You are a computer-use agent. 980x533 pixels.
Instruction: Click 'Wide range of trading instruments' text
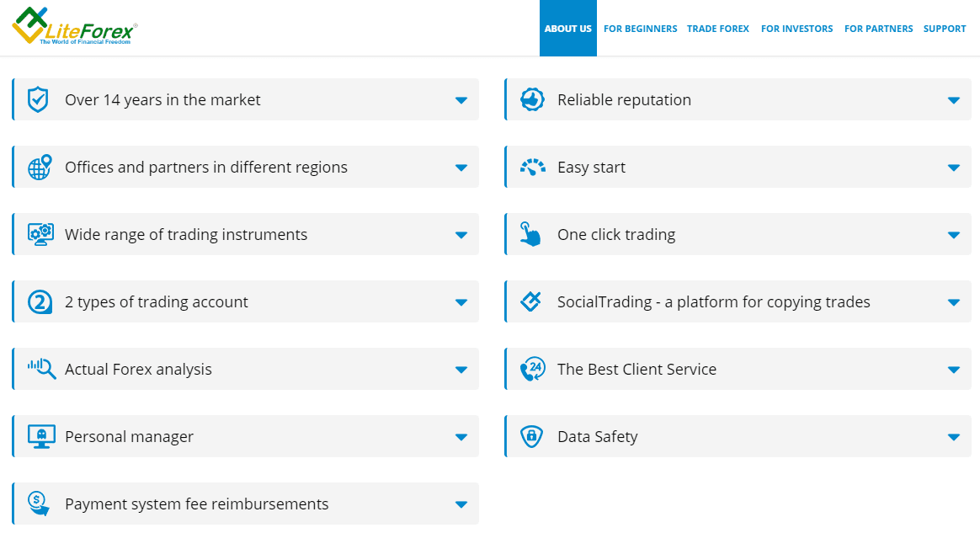click(x=186, y=235)
